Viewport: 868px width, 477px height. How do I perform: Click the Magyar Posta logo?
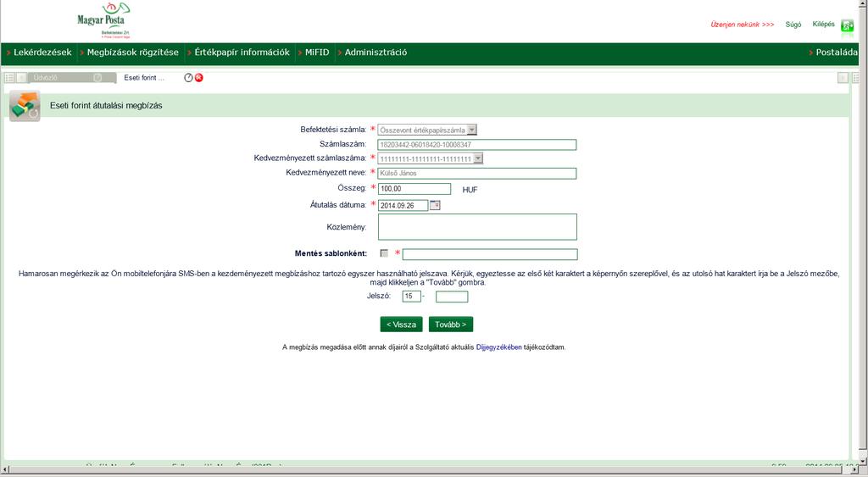[103, 20]
